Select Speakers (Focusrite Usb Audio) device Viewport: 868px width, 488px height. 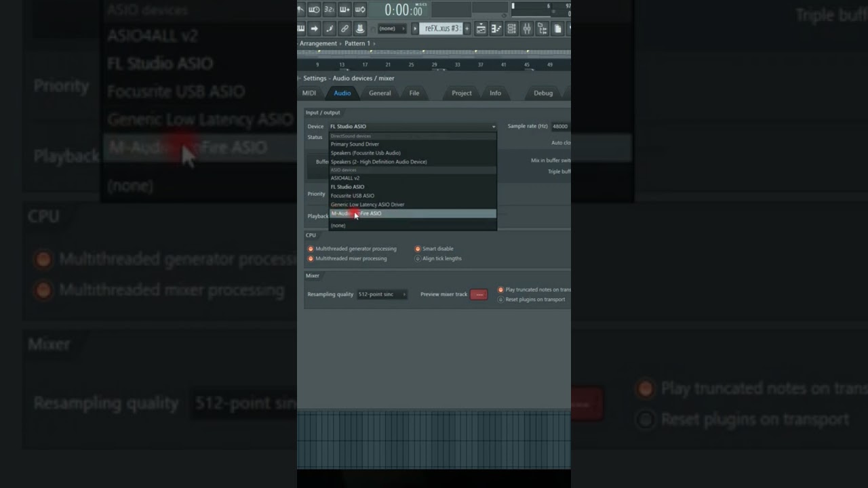[413, 153]
